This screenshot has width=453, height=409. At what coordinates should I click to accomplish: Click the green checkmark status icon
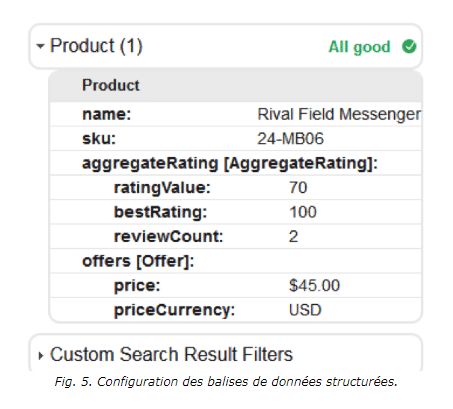click(x=409, y=47)
